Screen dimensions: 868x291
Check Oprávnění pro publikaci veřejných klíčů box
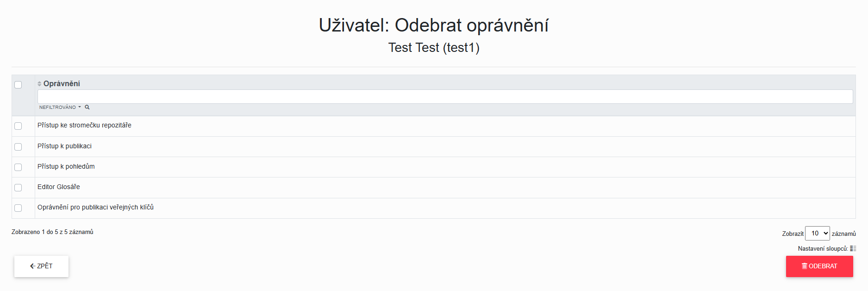(x=18, y=208)
